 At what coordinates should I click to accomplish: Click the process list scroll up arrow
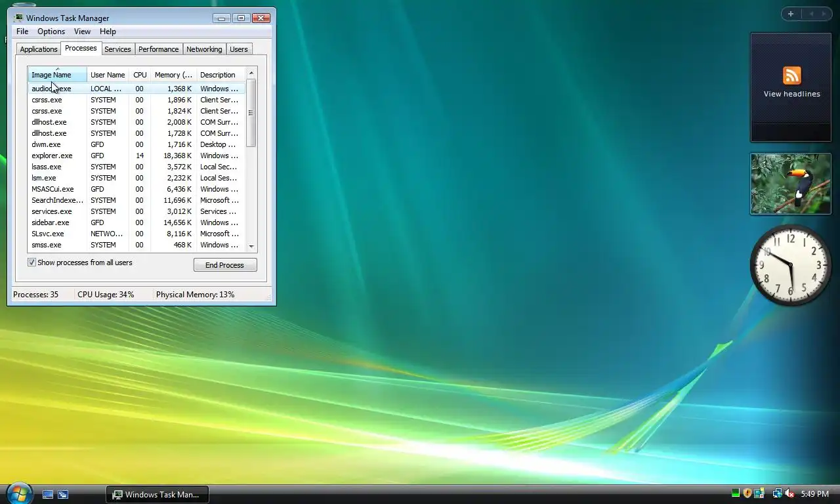tap(251, 73)
